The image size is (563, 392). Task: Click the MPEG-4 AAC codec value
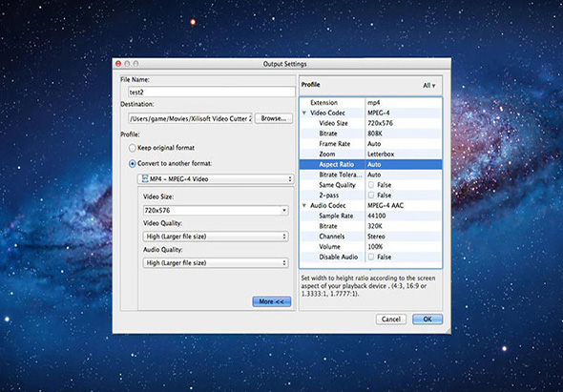tap(386, 206)
